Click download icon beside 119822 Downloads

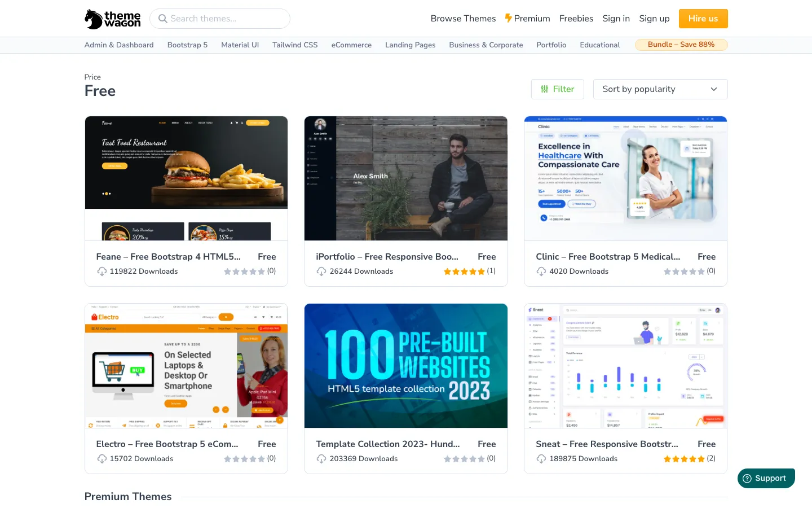point(102,271)
